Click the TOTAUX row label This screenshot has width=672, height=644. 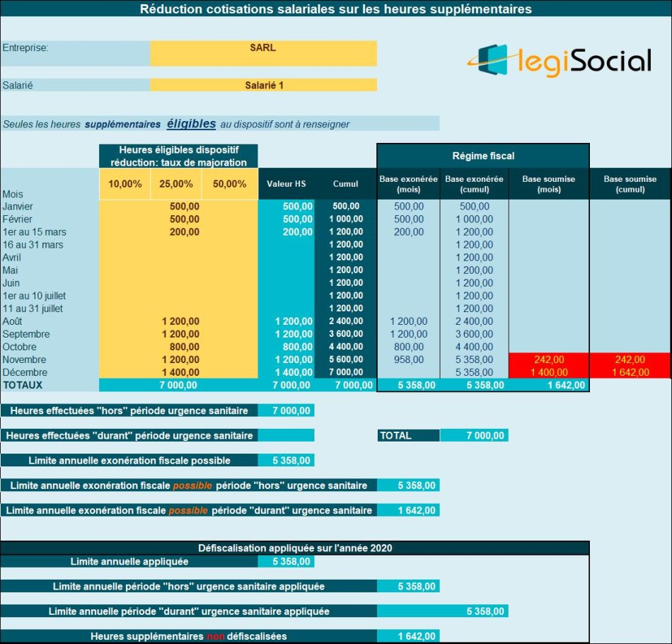[x=23, y=385]
